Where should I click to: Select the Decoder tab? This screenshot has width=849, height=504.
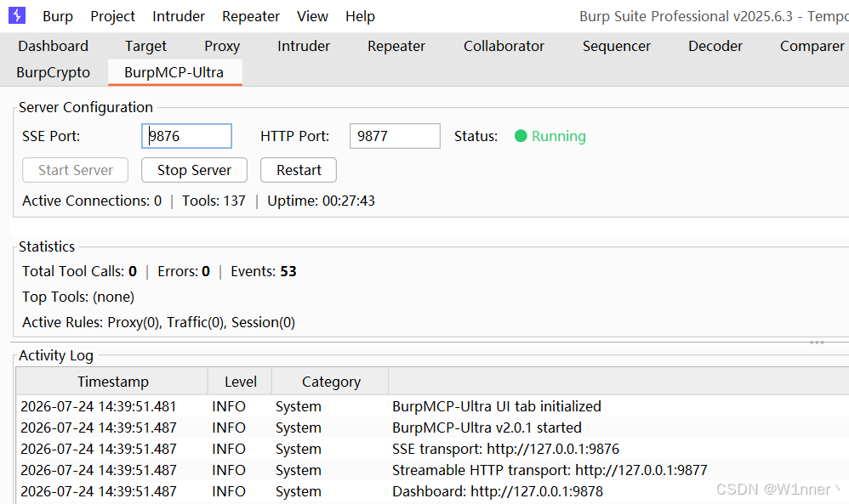coord(715,46)
